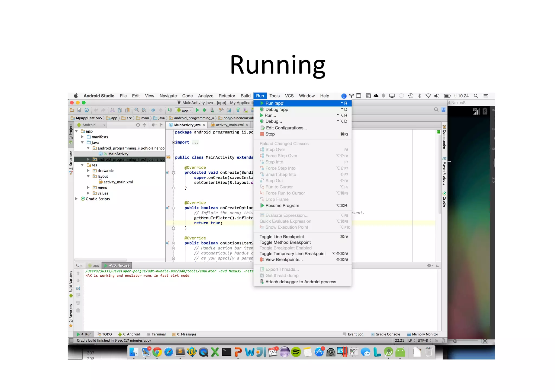The height and width of the screenshot is (392, 555).
Task: Click the status bar tool-window toggle box
Action: [71, 341]
